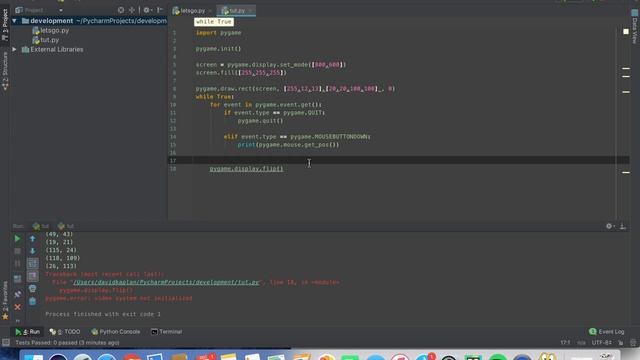
Task: Collapse the development project folder
Action: pos(15,21)
